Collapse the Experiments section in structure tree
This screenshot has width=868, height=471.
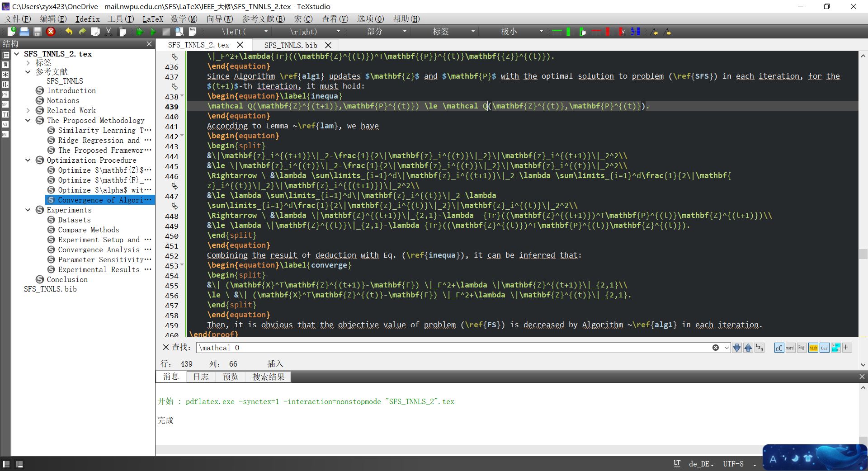(28, 210)
